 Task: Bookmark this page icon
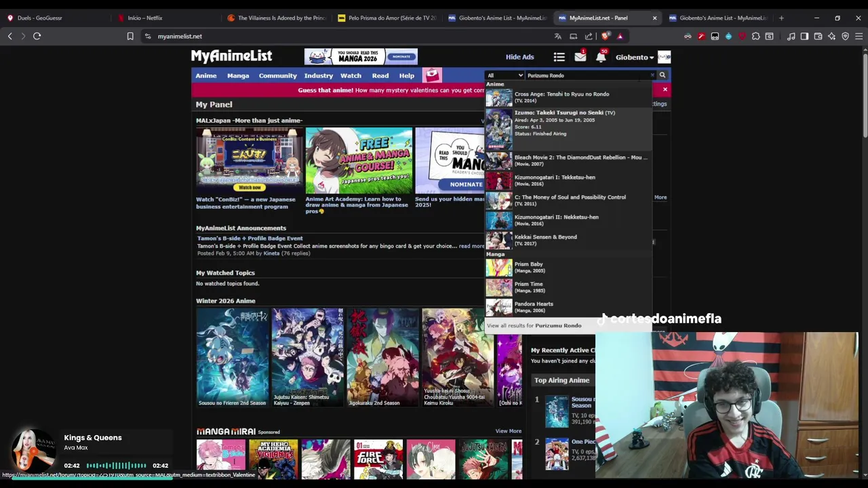130,36
